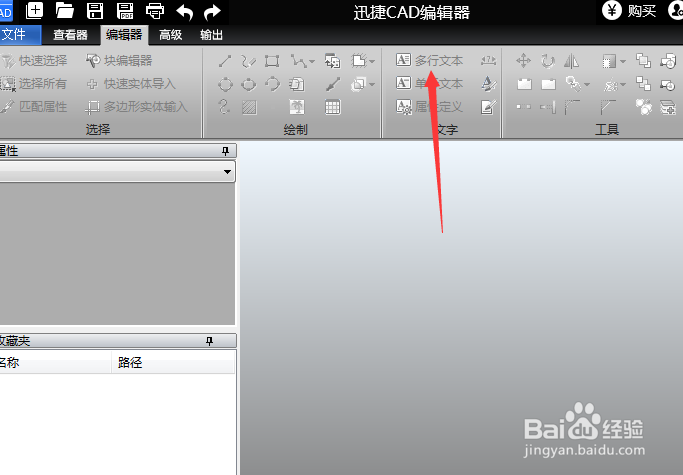Select the Circle drawing tool
This screenshot has width=683, height=475.
(225, 84)
